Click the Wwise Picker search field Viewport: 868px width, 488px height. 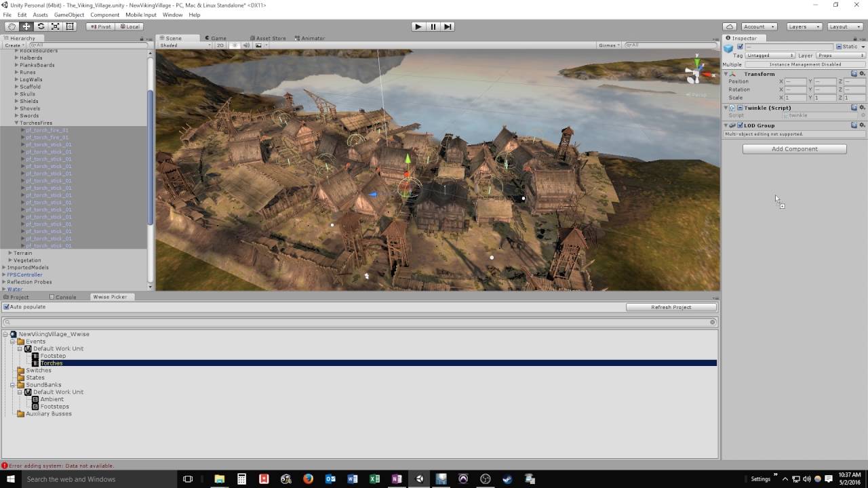(x=359, y=323)
